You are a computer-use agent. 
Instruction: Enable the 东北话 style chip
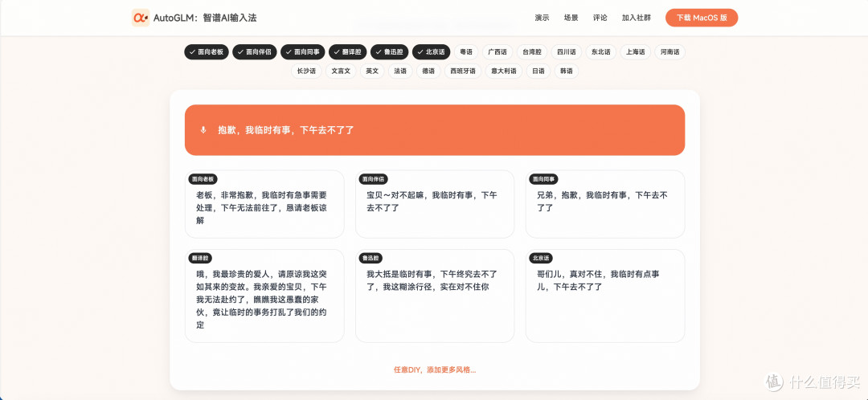(600, 52)
